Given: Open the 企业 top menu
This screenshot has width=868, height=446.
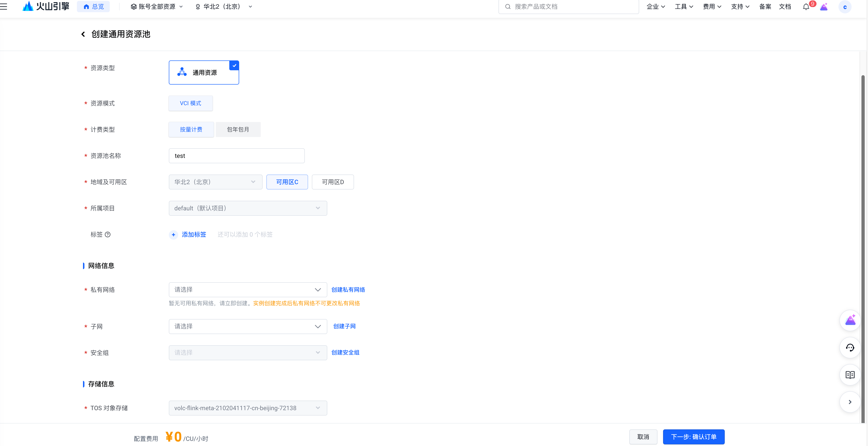Looking at the screenshot, I should pyautogui.click(x=655, y=6).
